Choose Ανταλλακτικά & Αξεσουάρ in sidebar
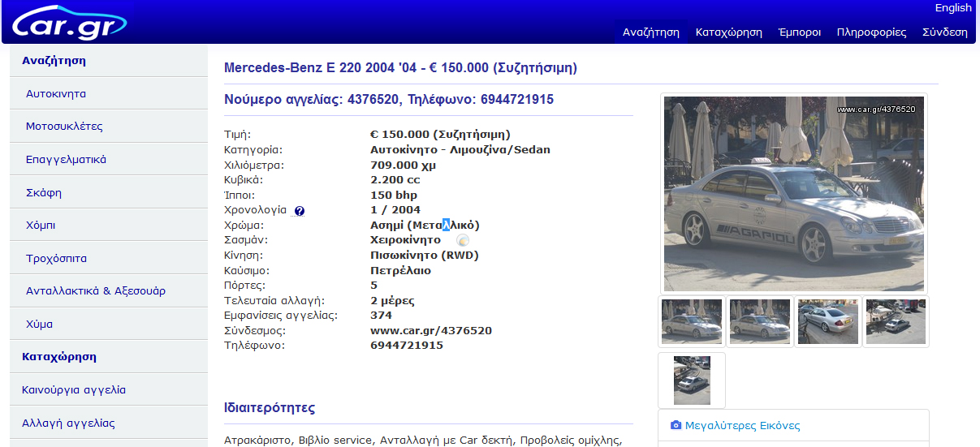The height and width of the screenshot is (447, 980). pos(96,290)
